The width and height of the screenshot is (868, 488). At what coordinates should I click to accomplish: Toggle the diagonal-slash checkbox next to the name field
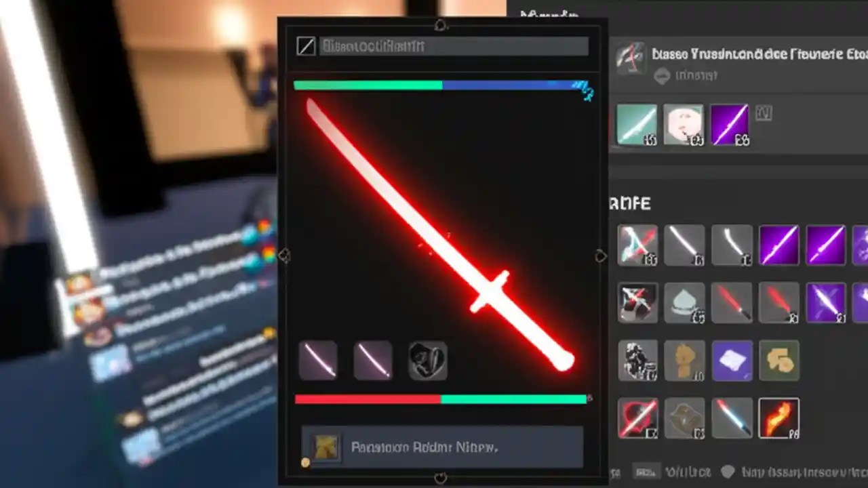point(307,46)
